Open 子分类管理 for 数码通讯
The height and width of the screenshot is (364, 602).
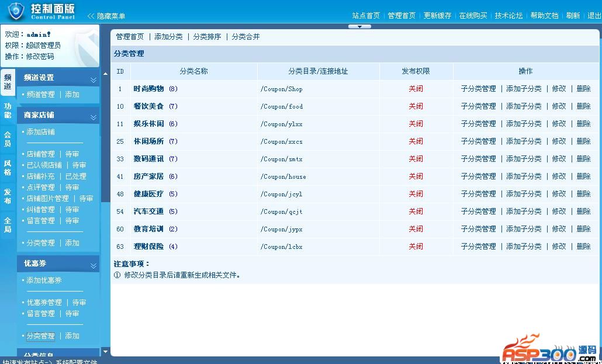coord(478,159)
